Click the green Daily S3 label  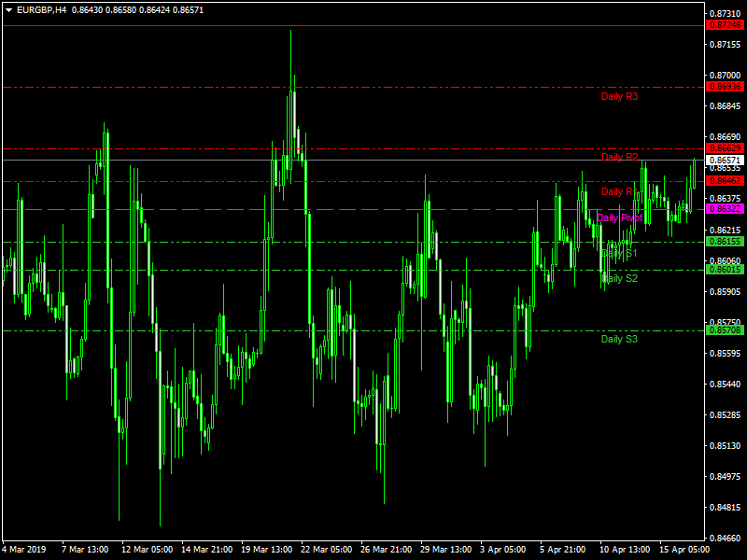[619, 339]
